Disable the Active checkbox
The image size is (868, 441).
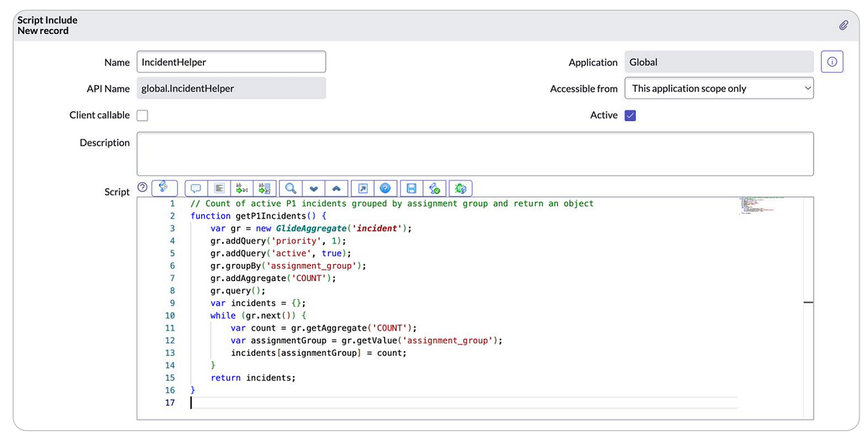(630, 114)
